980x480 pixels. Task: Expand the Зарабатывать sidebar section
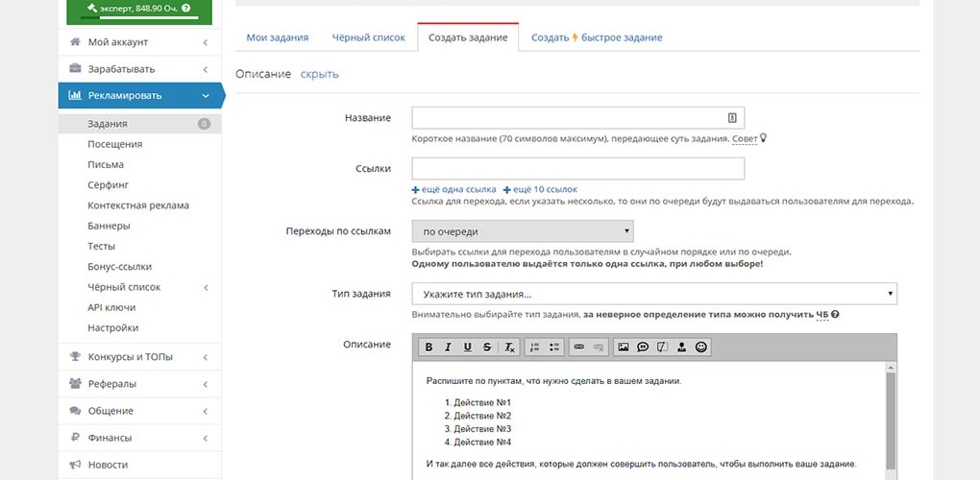[139, 69]
